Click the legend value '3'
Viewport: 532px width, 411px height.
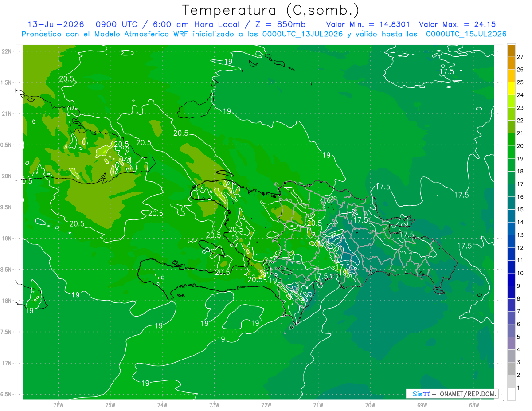[519, 362]
